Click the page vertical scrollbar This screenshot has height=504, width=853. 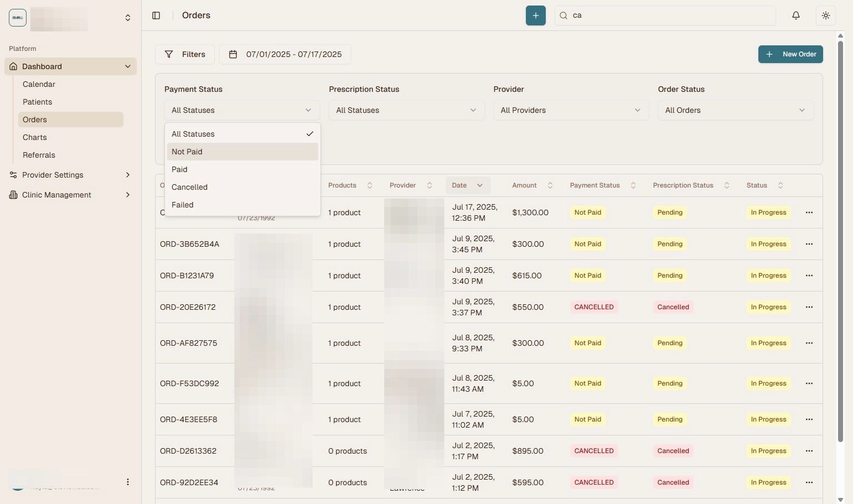pos(840,241)
